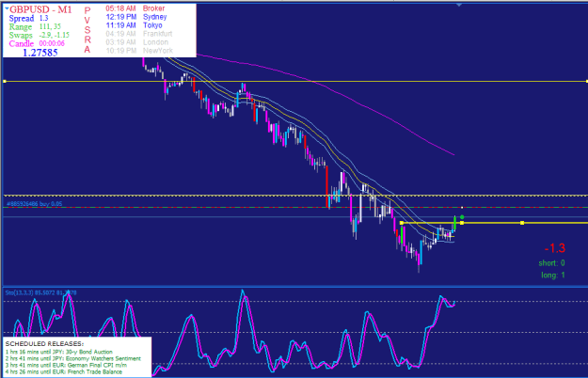Image resolution: width=588 pixels, height=378 pixels.
Task: Click the Tokyo session time 11:19 AM
Action: click(x=120, y=25)
